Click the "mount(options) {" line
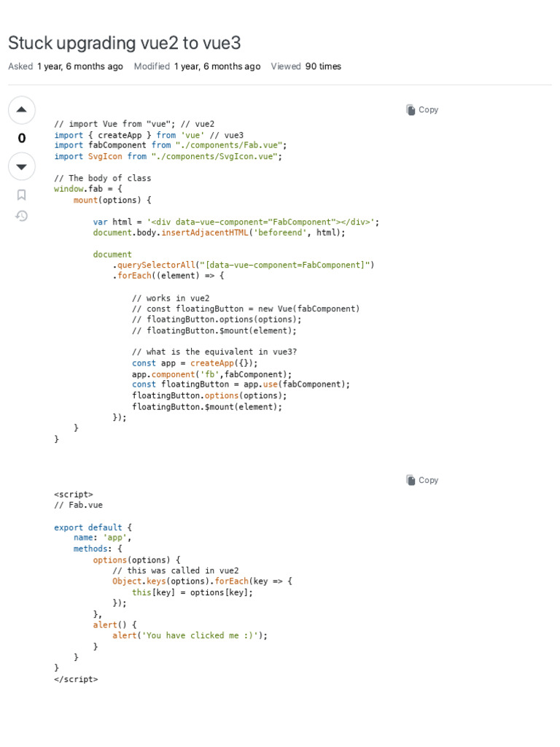This screenshot has width=560, height=747. pos(112,200)
